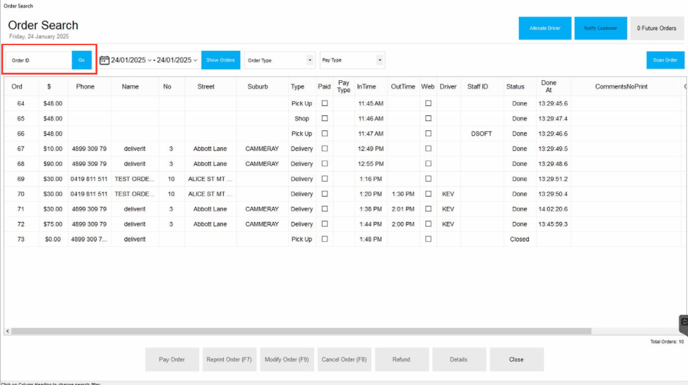Open the calendar icon beside the date range

(x=104, y=60)
